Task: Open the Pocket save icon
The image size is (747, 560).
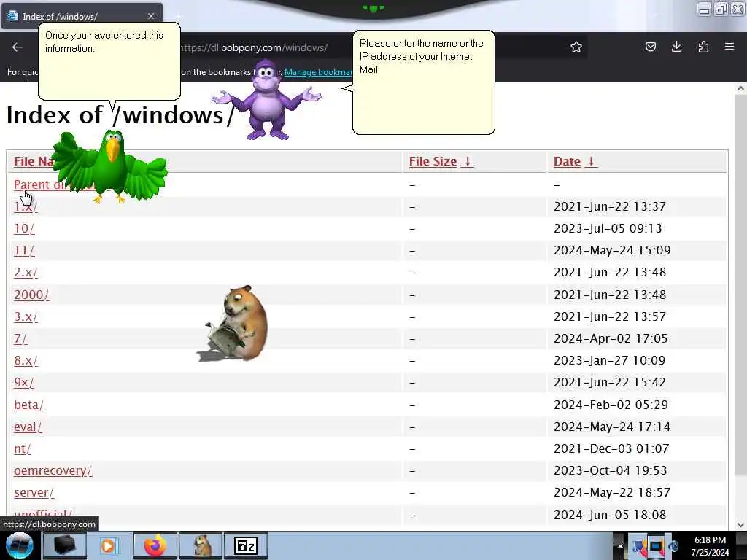Action: tap(650, 47)
